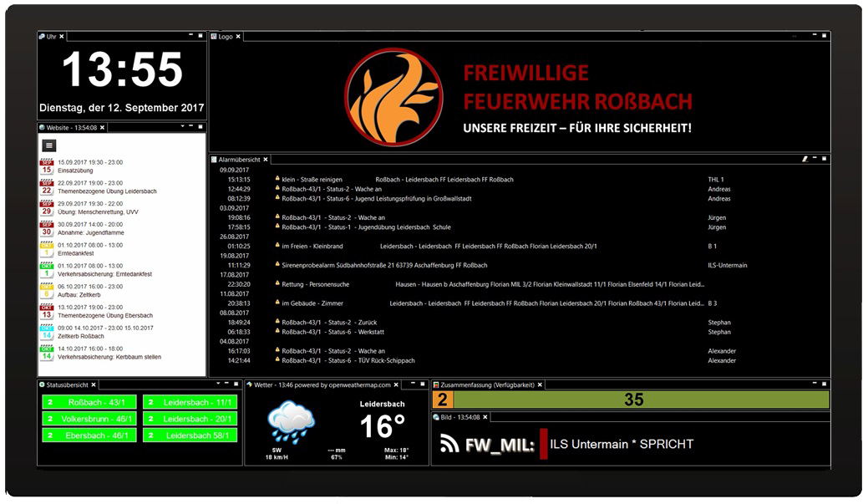The image size is (868, 504).
Task: Select the bell icon for Status-2 - Zurück
Action: (x=277, y=322)
